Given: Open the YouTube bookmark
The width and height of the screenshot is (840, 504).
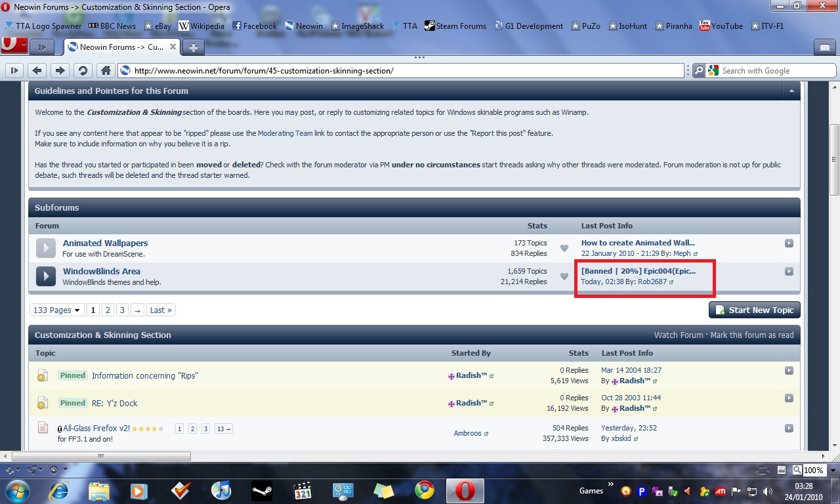Looking at the screenshot, I should pos(721,26).
